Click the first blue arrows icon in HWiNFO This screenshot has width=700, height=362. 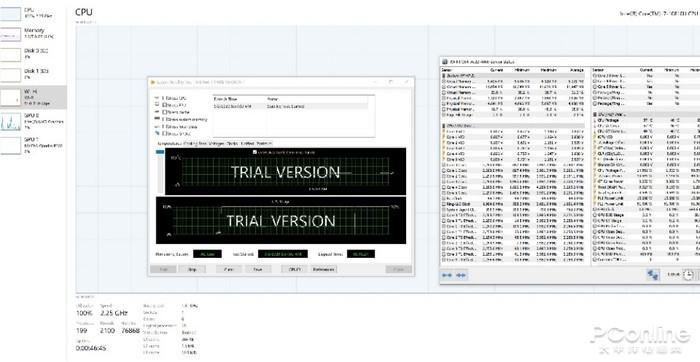tap(447, 275)
